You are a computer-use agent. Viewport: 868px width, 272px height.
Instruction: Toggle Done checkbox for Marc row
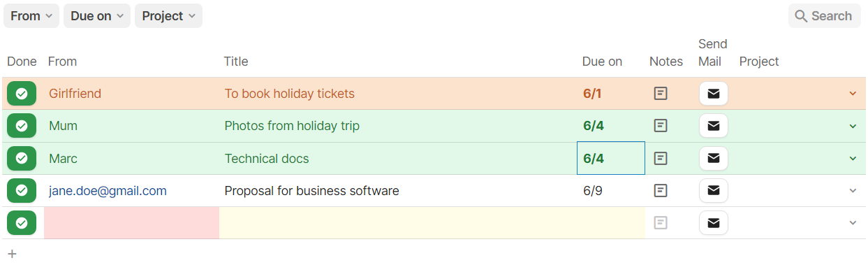pos(22,159)
